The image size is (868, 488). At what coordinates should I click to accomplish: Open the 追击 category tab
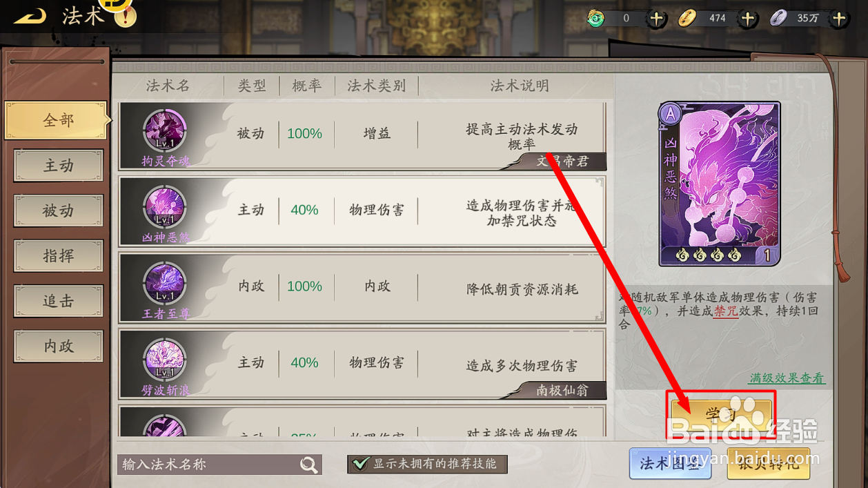point(59,301)
